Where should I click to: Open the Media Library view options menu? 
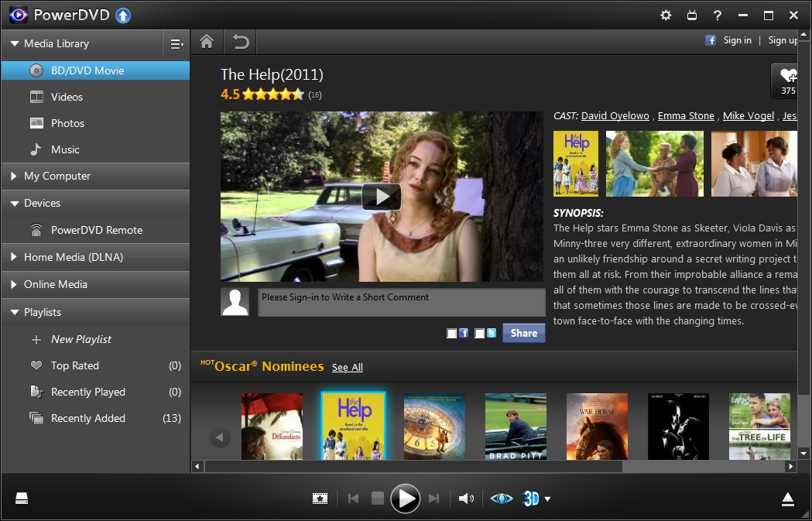[176, 44]
